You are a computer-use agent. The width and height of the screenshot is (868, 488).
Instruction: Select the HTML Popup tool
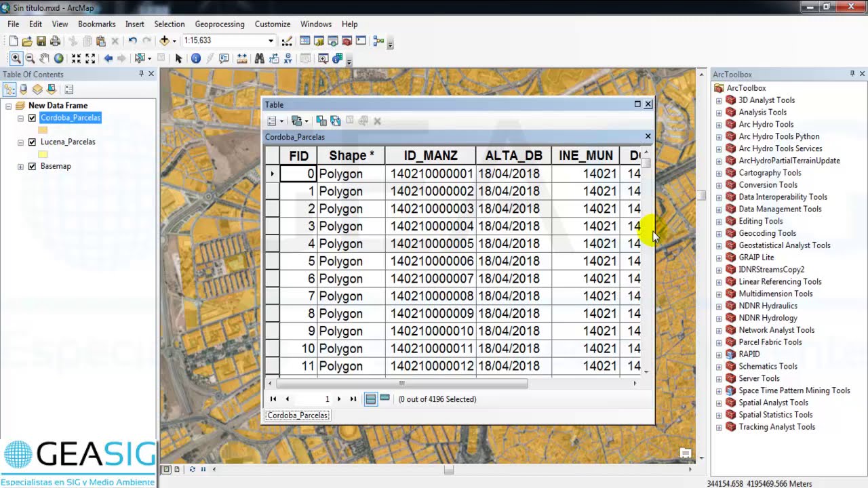coord(224,59)
